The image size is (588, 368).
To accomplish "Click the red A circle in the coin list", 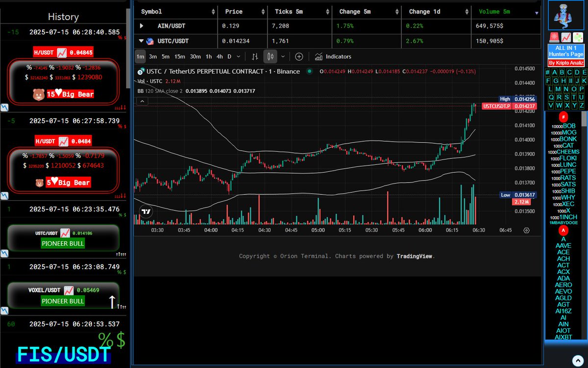I will click(563, 230).
